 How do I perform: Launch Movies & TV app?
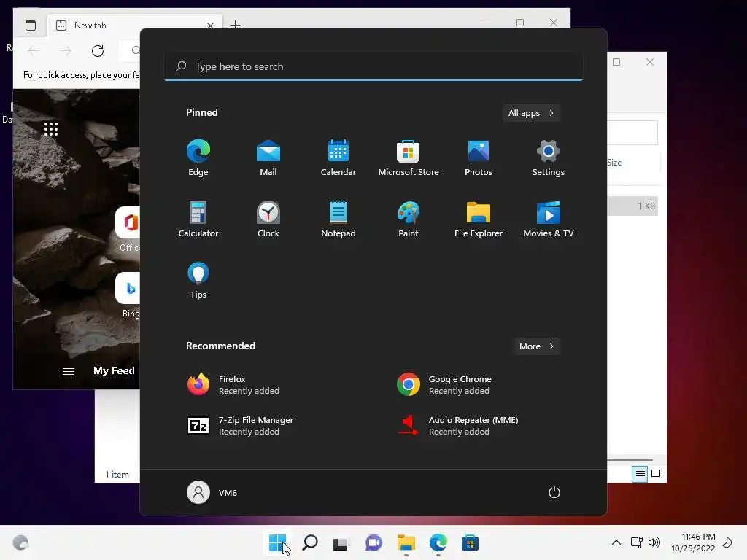(x=549, y=219)
